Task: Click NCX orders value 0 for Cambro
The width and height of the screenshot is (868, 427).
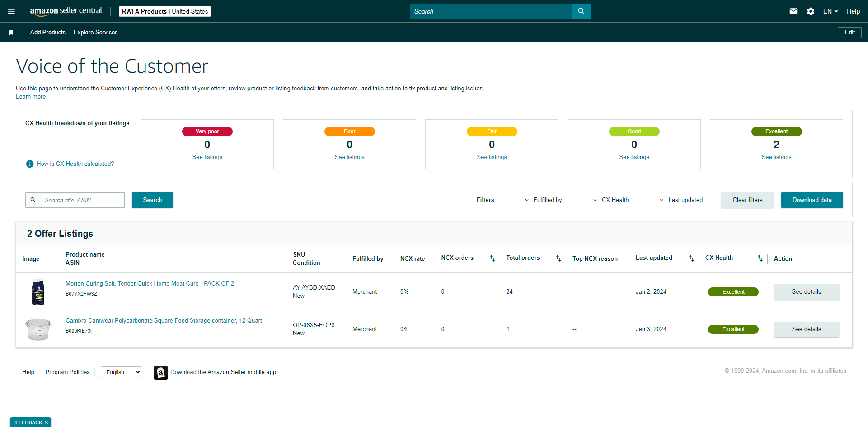Action: [443, 329]
